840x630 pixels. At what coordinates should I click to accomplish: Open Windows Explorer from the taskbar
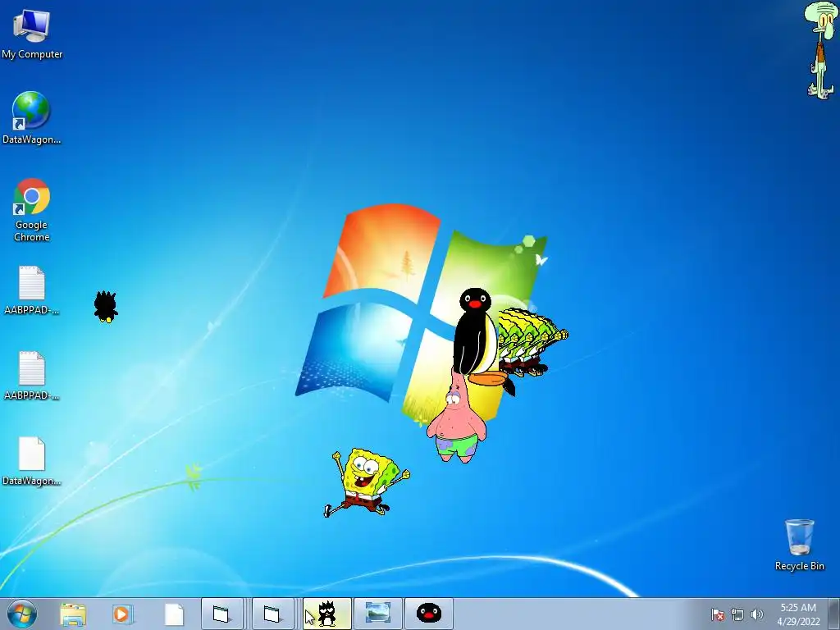73,614
